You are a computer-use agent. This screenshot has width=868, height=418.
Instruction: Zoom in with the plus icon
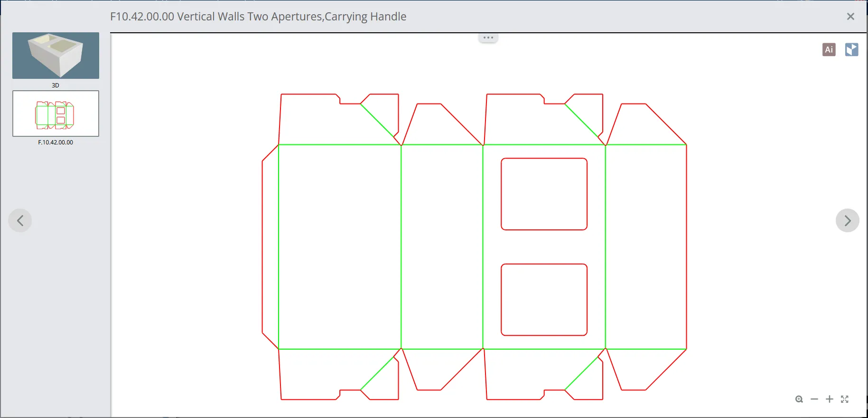830,399
